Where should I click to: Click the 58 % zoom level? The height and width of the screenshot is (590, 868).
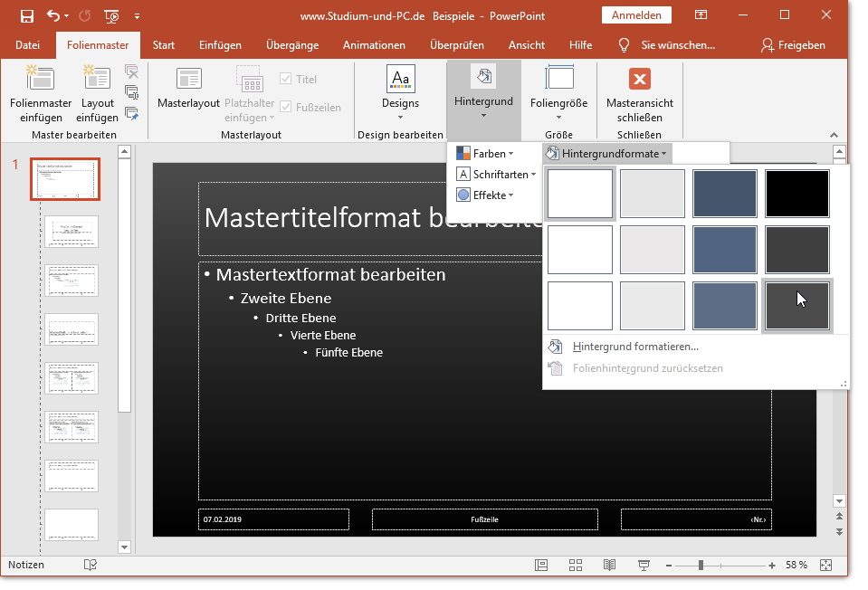[x=796, y=565]
